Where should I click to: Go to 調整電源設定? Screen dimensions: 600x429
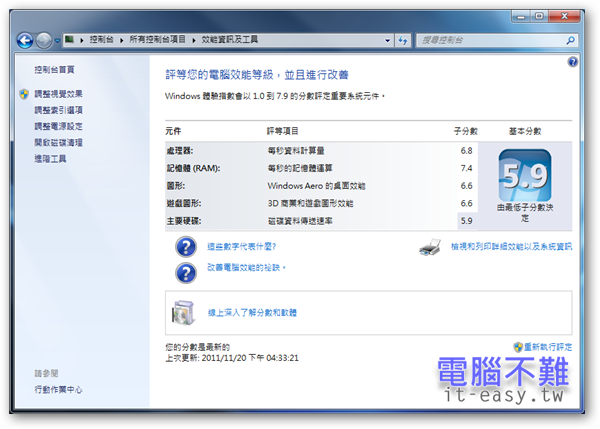click(x=58, y=126)
